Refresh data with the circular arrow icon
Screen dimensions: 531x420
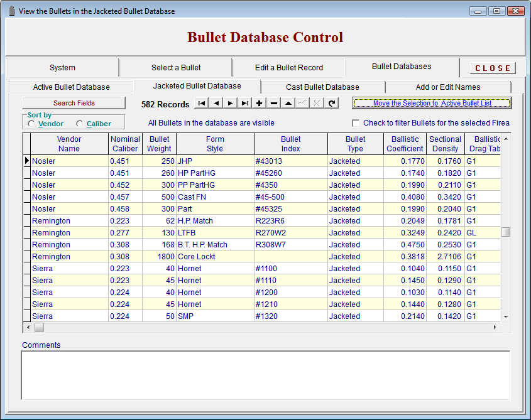coord(332,103)
